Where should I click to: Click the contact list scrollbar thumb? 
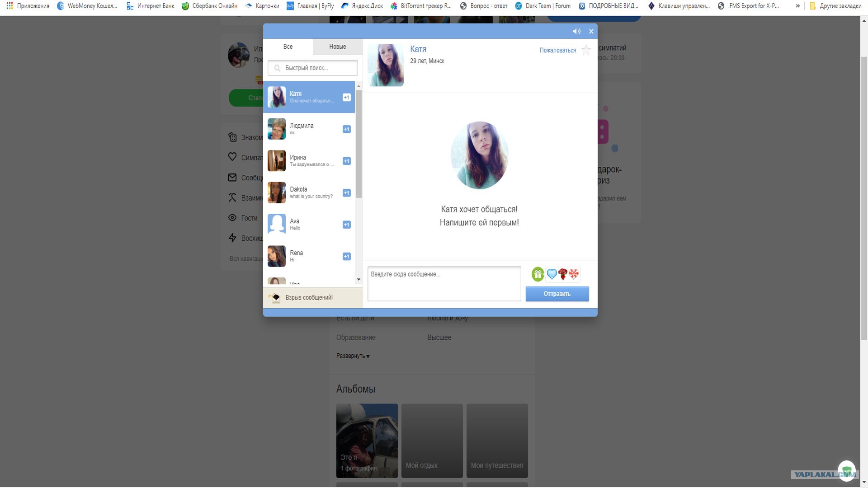pyautogui.click(x=359, y=144)
